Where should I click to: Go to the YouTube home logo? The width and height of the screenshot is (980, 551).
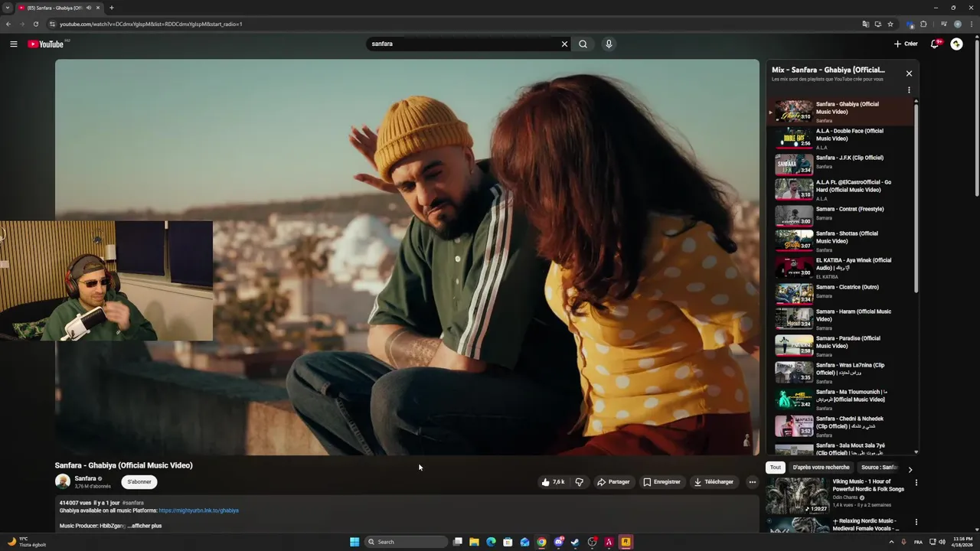tap(46, 44)
